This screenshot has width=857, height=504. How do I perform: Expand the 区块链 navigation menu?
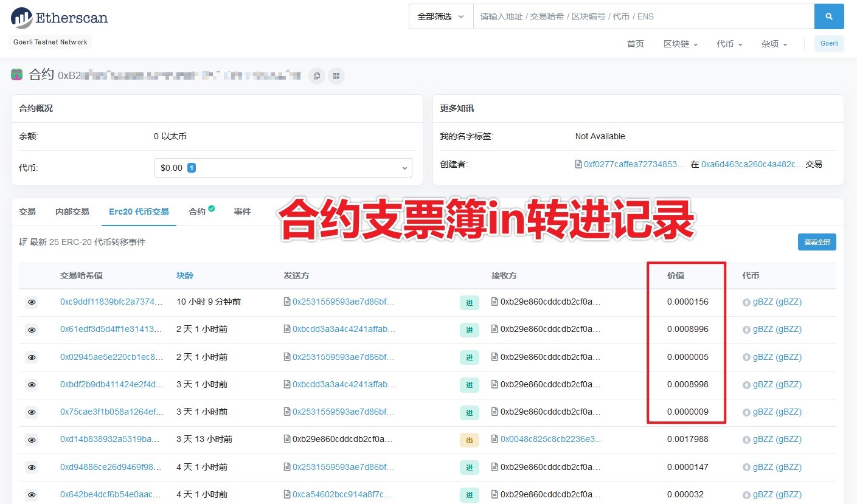point(680,44)
